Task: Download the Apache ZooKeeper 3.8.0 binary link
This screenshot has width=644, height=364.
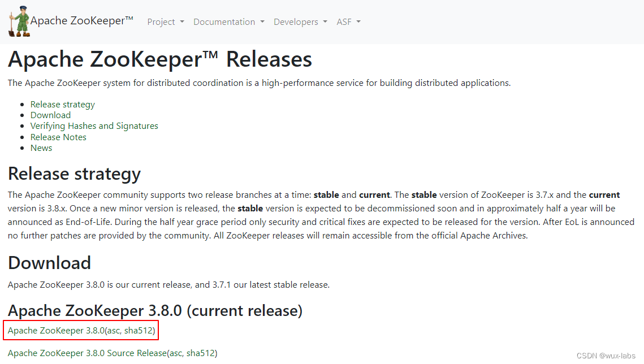Action: (x=57, y=330)
